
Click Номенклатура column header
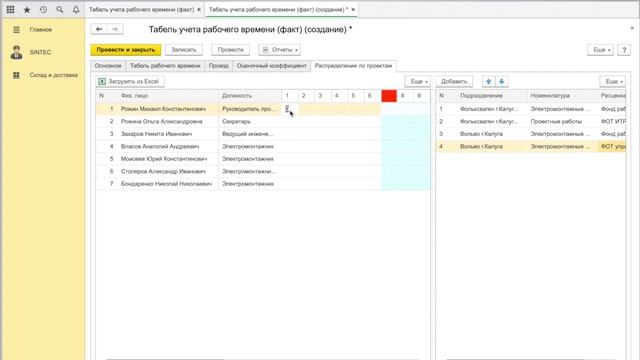click(562, 96)
